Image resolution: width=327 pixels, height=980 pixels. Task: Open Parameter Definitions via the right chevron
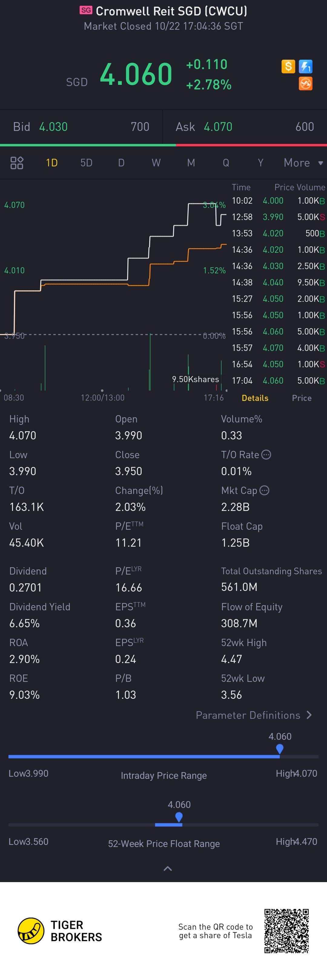[309, 715]
